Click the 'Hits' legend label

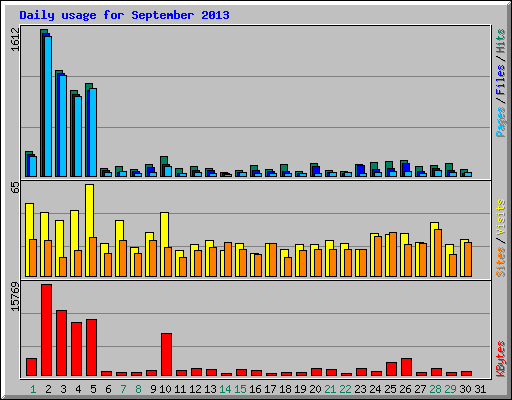tap(501, 41)
